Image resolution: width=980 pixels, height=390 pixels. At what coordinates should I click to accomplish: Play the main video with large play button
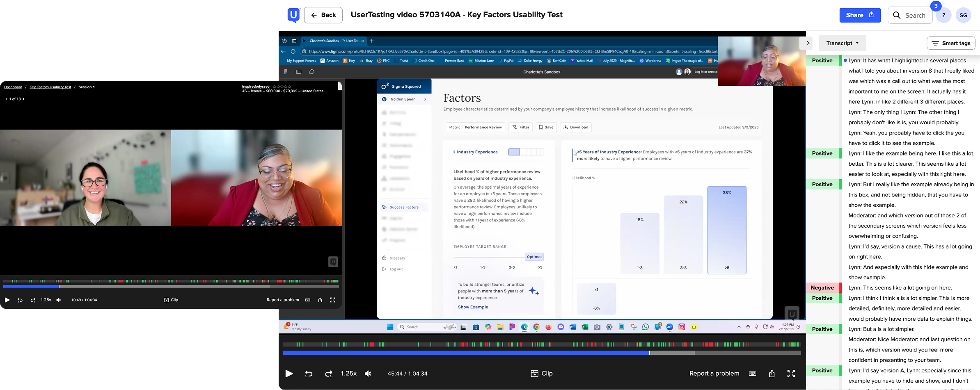tap(289, 374)
